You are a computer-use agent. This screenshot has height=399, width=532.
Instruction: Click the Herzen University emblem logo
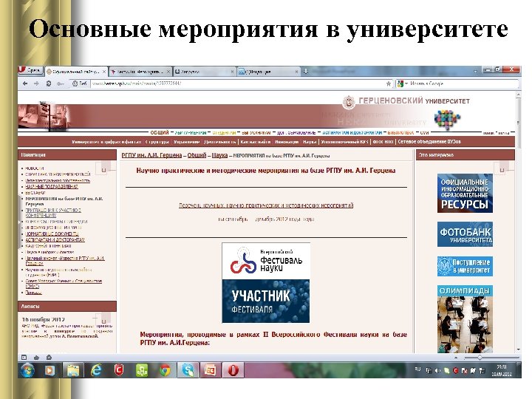point(349,102)
